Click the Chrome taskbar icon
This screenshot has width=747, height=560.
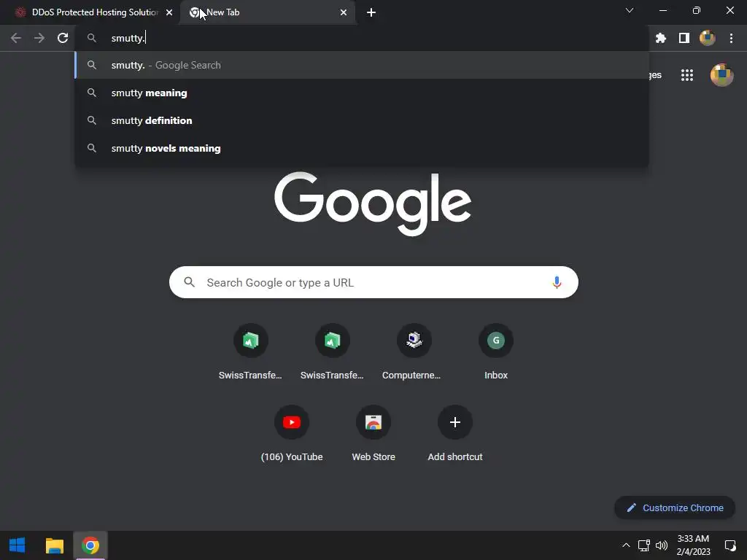coord(90,545)
